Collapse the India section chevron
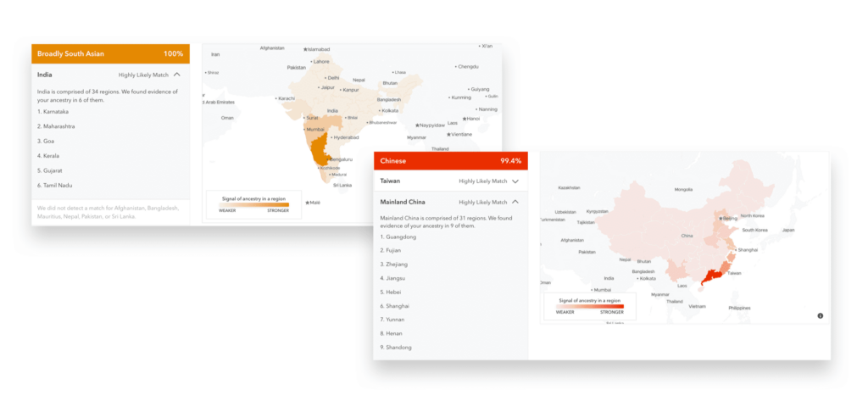Image resolution: width=868 pixels, height=401 pixels. (176, 75)
